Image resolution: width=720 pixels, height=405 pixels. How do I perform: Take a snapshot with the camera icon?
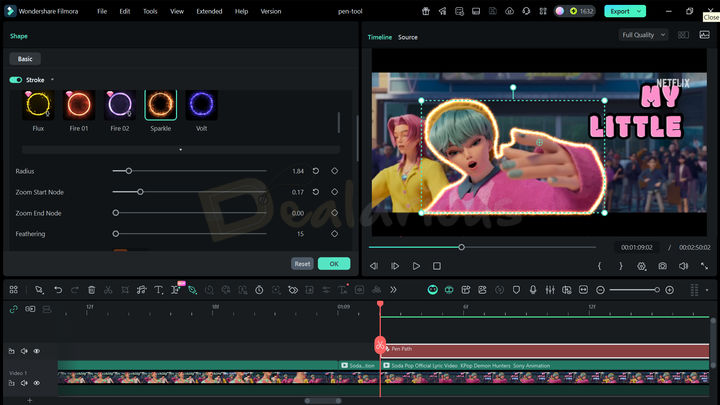[x=662, y=266]
